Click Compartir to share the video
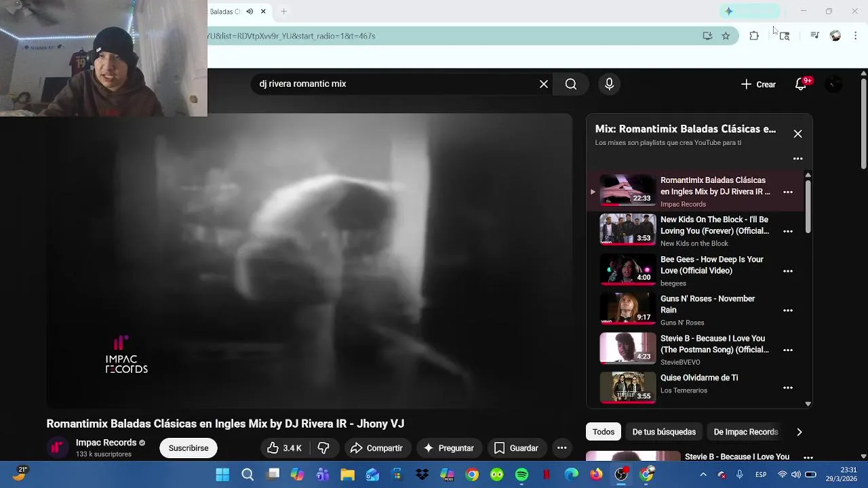This screenshot has width=868, height=488. (376, 448)
